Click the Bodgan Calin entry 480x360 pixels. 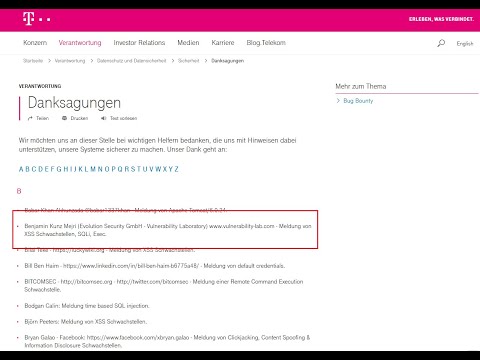pyautogui.click(x=87, y=306)
